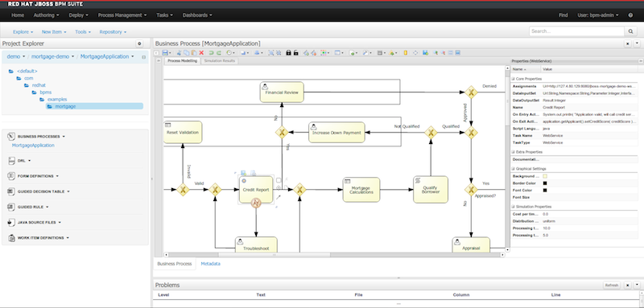Click the Cut scissors icon

(179, 52)
